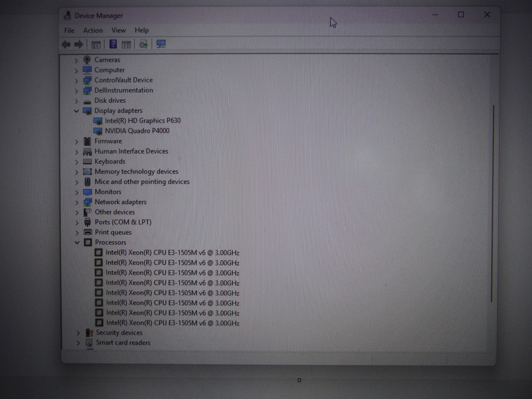Viewport: 532px width, 399px height.
Task: Click the Update driver toolbar icon
Action: 144,44
